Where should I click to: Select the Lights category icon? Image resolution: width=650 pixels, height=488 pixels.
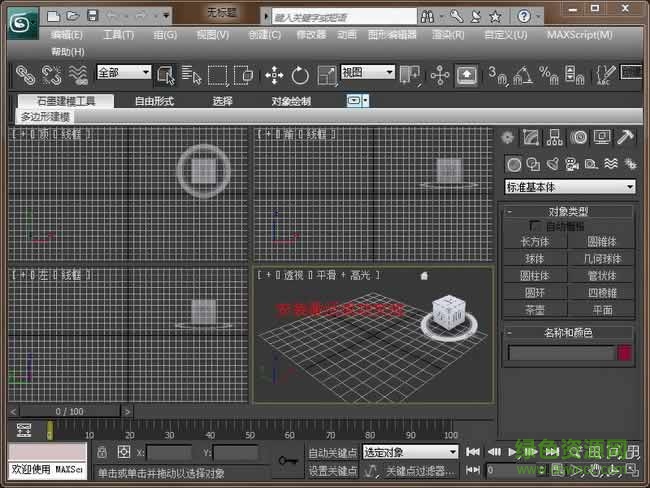tap(552, 164)
